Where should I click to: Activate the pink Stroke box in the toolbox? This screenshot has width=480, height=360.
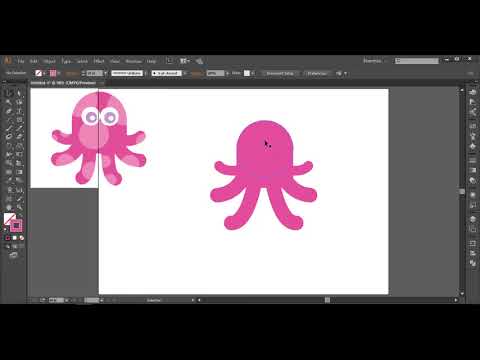(16, 226)
